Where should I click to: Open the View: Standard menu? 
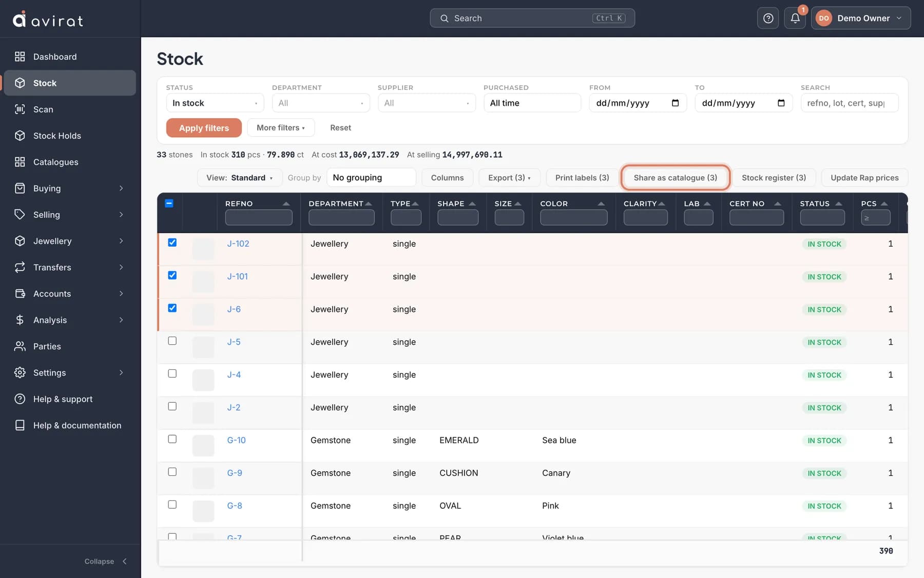point(239,177)
